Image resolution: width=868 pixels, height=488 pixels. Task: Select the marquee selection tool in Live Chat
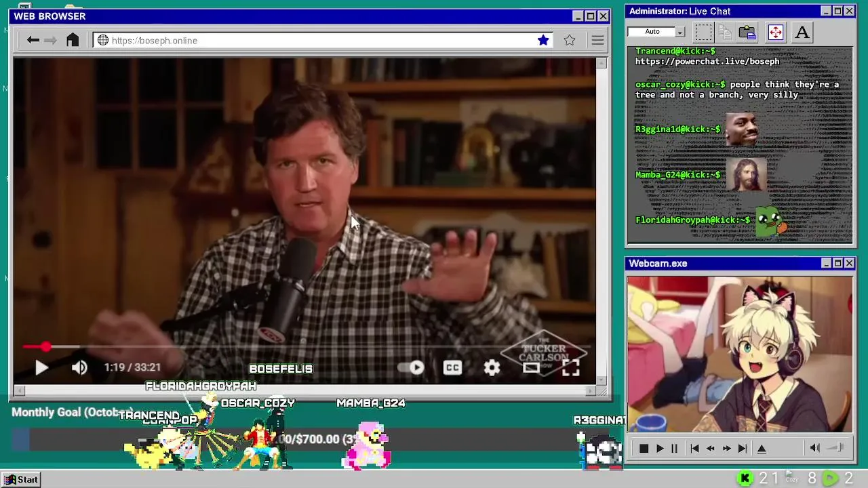coord(704,32)
